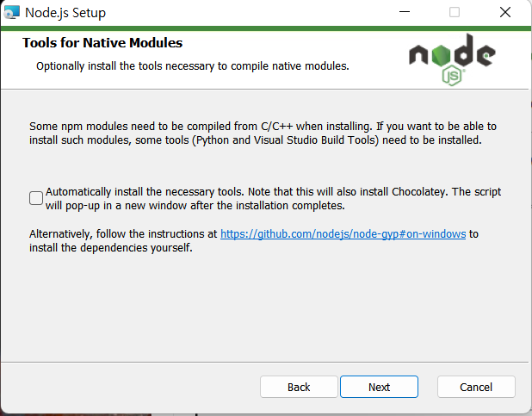Screen dimensions: 532x416
Task: Click the 'Node.js Setup' title bar text
Action: point(65,13)
